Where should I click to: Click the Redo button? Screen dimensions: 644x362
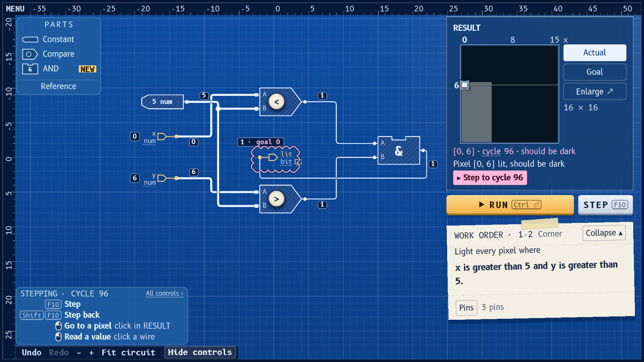coord(59,353)
